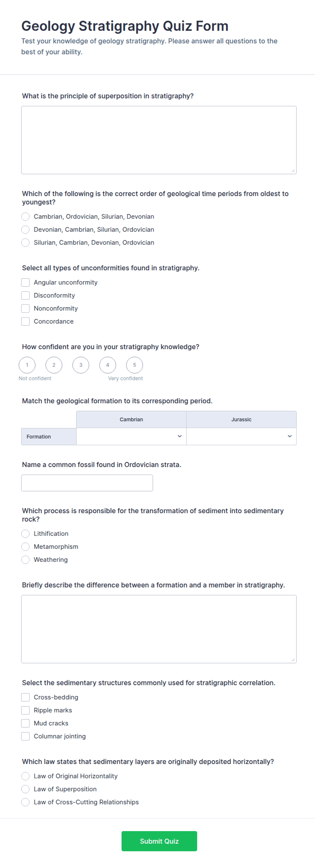315x868 pixels.
Task: Tick the Mud cracks checkbox
Action: click(25, 723)
